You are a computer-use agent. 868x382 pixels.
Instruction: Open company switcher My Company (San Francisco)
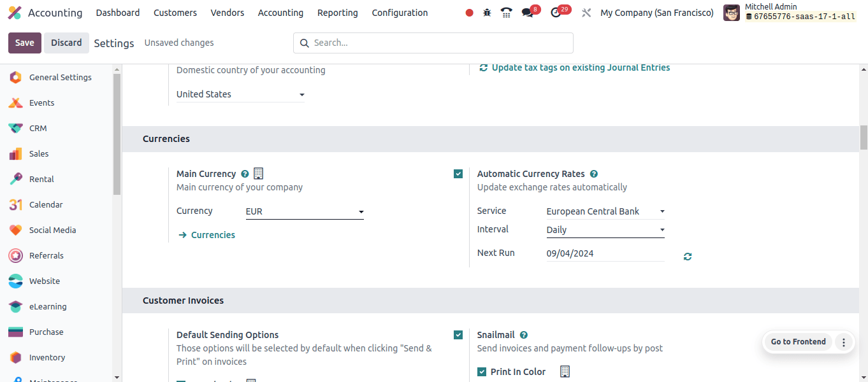657,13
